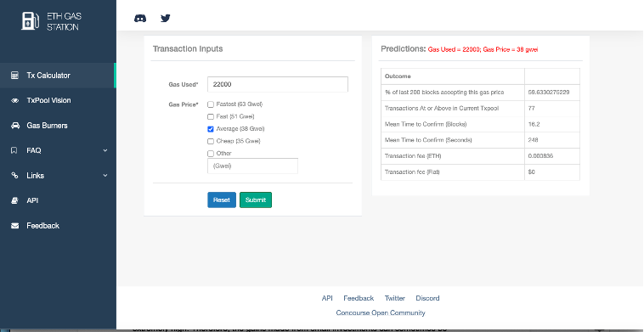Follow the Twitter footer link
The image size is (644, 332).
(x=395, y=298)
